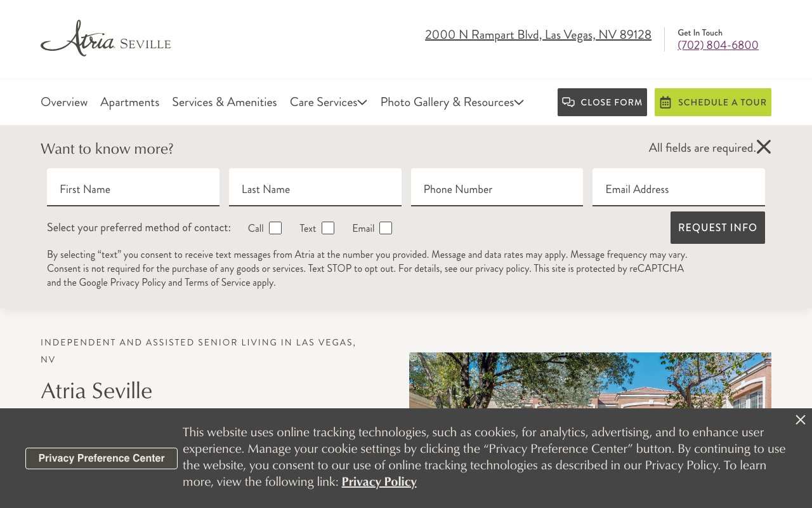
Task: Click the Schedule a Tour button
Action: 713,102
